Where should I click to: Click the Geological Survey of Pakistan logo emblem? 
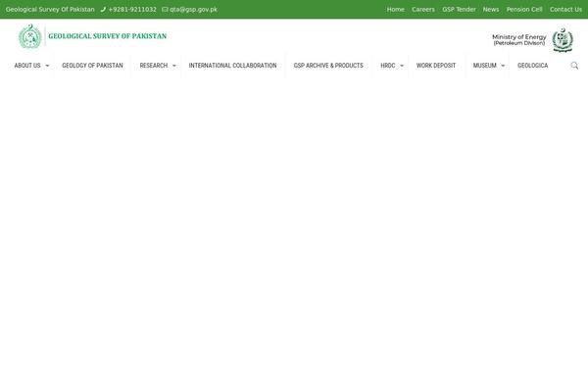click(x=30, y=36)
